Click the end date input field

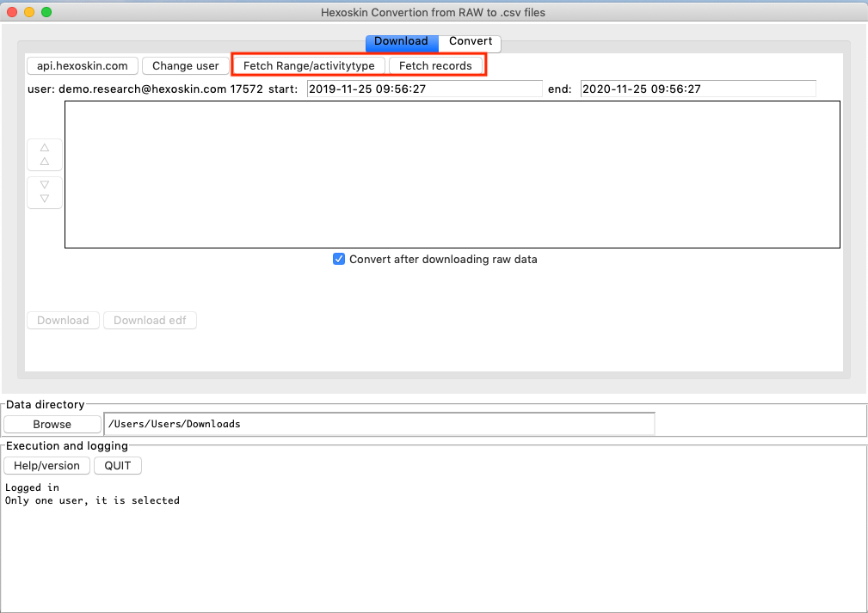click(698, 89)
